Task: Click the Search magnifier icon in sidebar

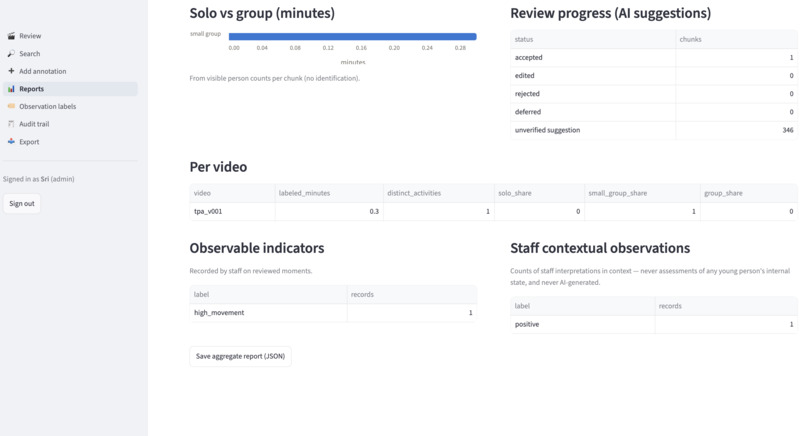Action: click(11, 53)
